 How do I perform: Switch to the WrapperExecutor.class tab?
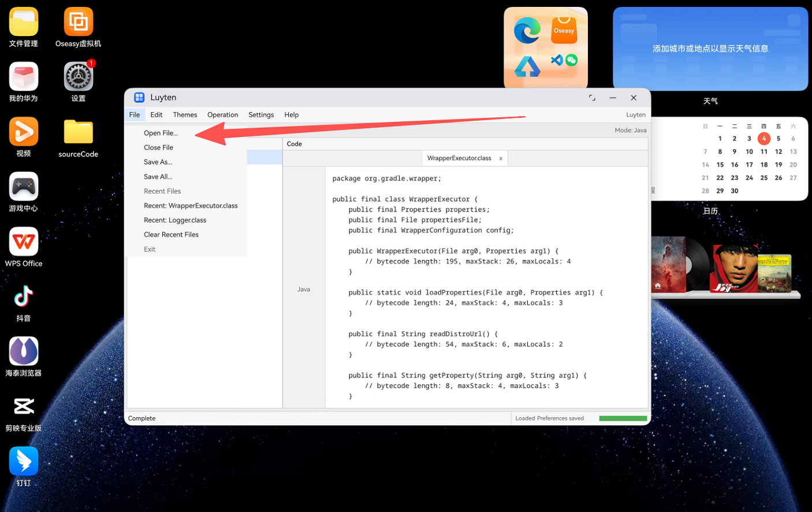(x=459, y=158)
